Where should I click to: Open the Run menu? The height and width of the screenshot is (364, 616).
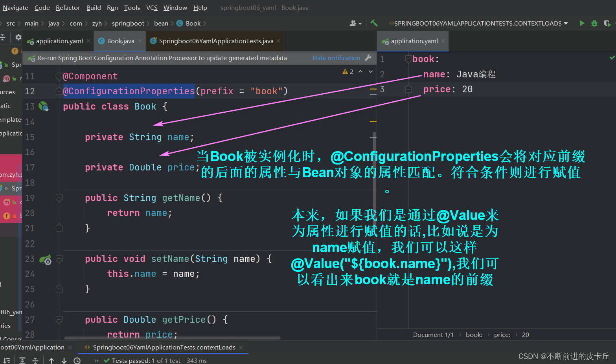(x=112, y=8)
